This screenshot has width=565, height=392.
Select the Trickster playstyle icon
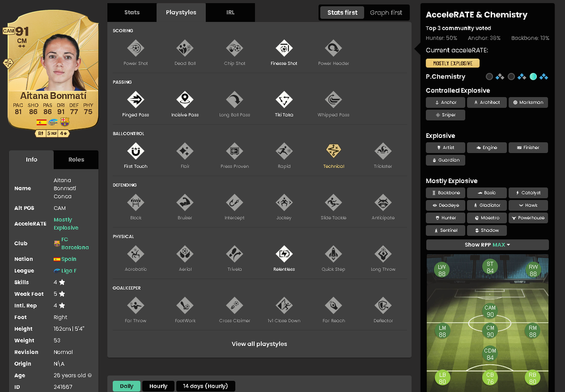383,151
